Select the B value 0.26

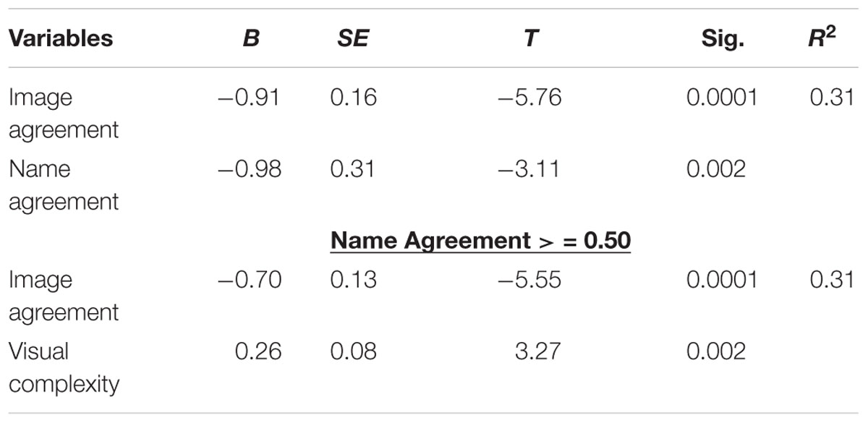coord(258,351)
